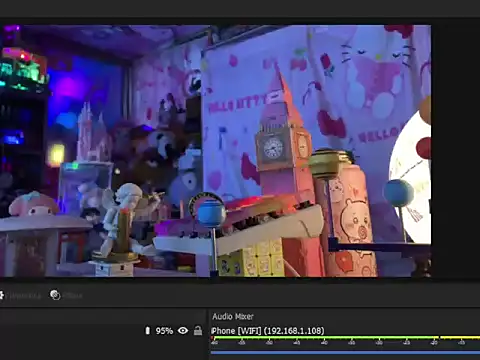Click the 95% battery level text
Viewport: 480px width, 360px height.
(x=164, y=331)
